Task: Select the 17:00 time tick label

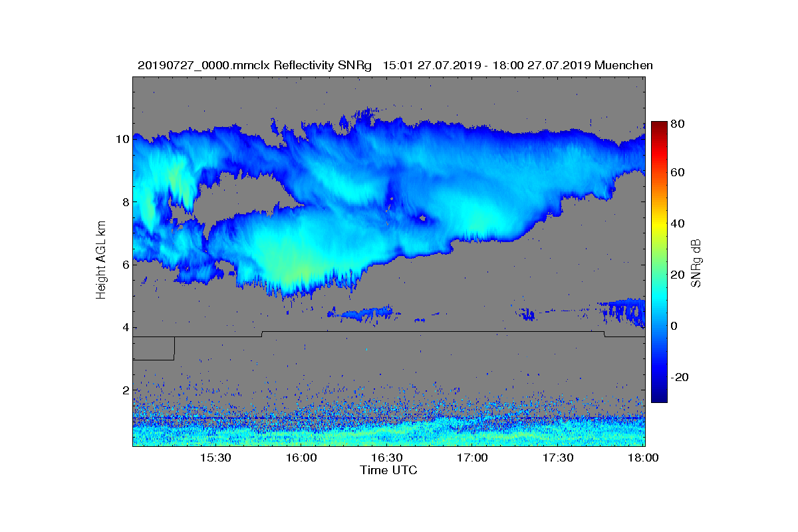Action: [473, 458]
